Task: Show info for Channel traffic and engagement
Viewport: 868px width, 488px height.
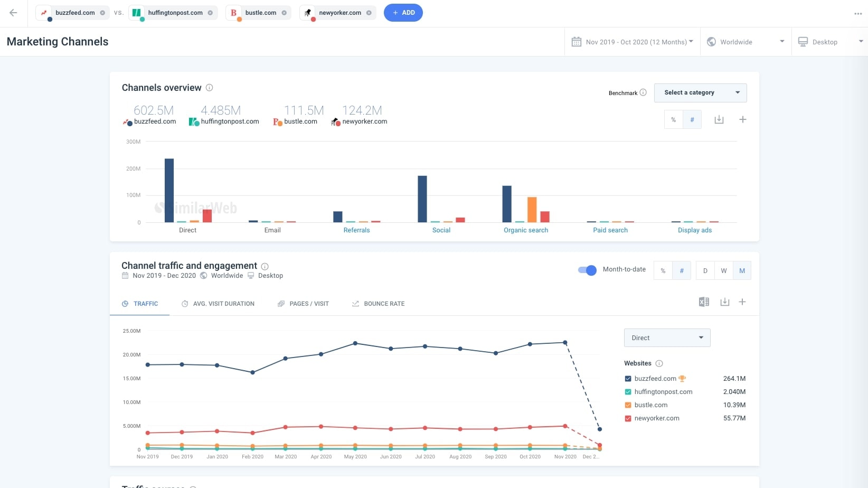Action: tap(265, 267)
